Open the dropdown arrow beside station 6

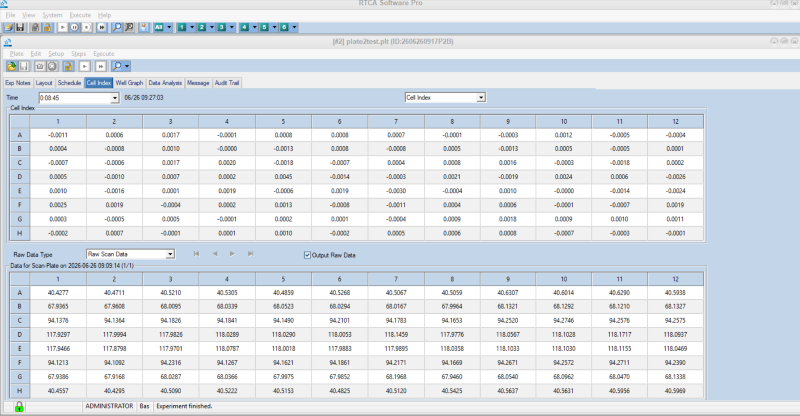click(294, 27)
